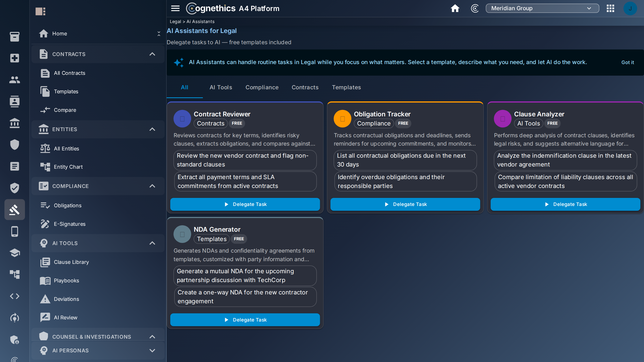The image size is (644, 362).
Task: Open E-Signatures in sidebar
Action: point(98,224)
